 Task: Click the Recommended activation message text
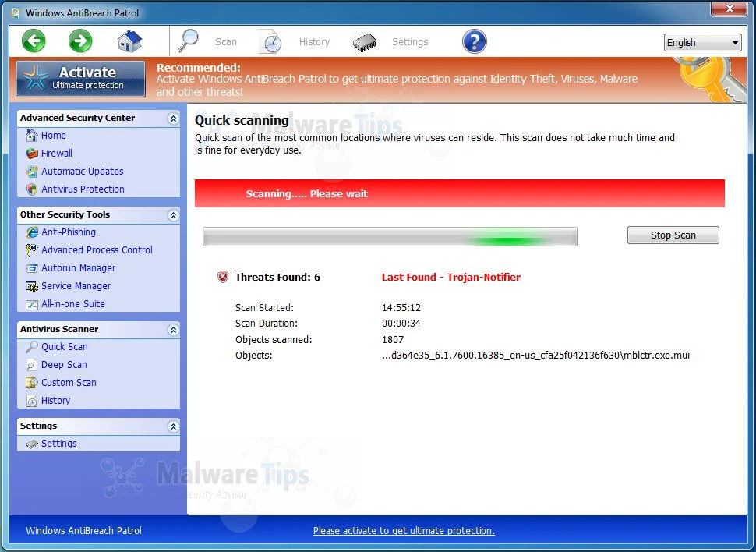397,80
